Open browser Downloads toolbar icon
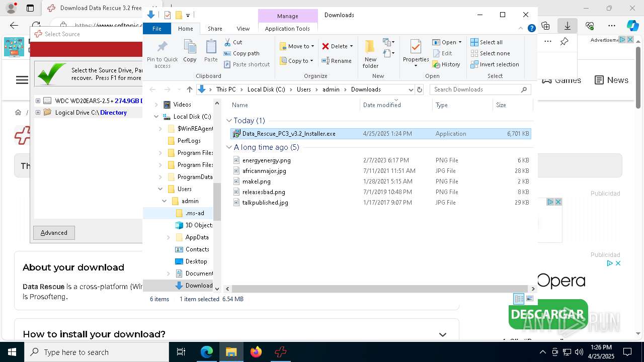Screen dimensions: 644x362 (x=568, y=25)
